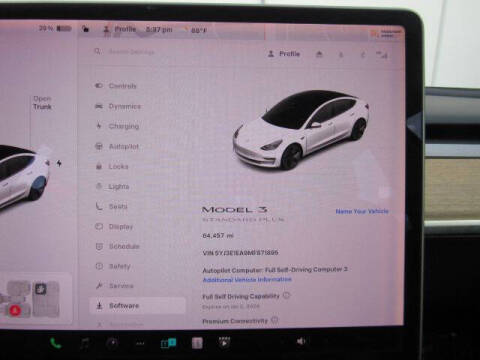Screen dimensions: 480x360
Task: Tap the VIN number text
Action: [x=240, y=253]
